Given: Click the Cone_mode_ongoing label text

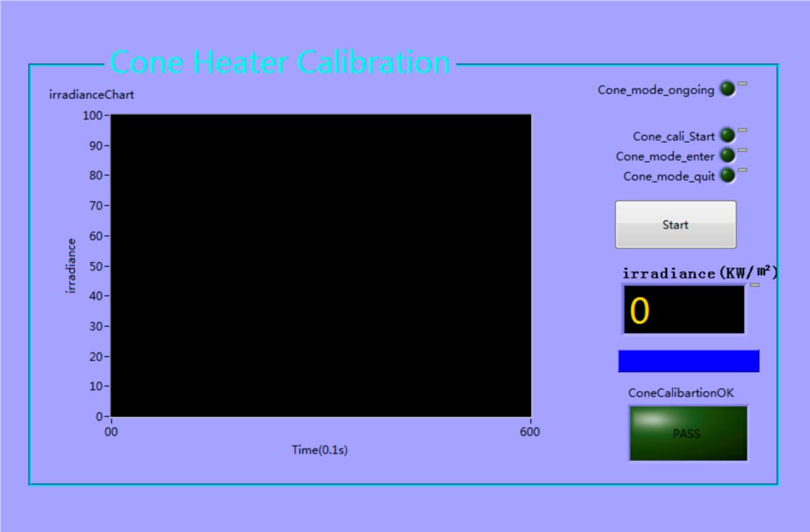Looking at the screenshot, I should [656, 90].
